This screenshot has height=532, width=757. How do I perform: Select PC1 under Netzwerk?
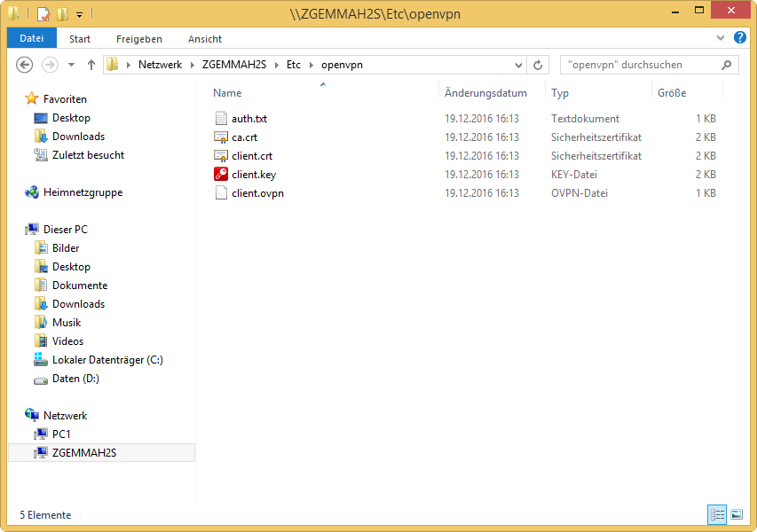click(61, 434)
